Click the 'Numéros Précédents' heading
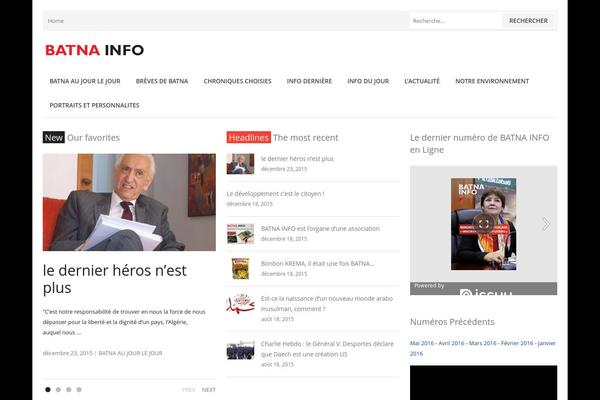600x400 pixels. pyautogui.click(x=452, y=322)
